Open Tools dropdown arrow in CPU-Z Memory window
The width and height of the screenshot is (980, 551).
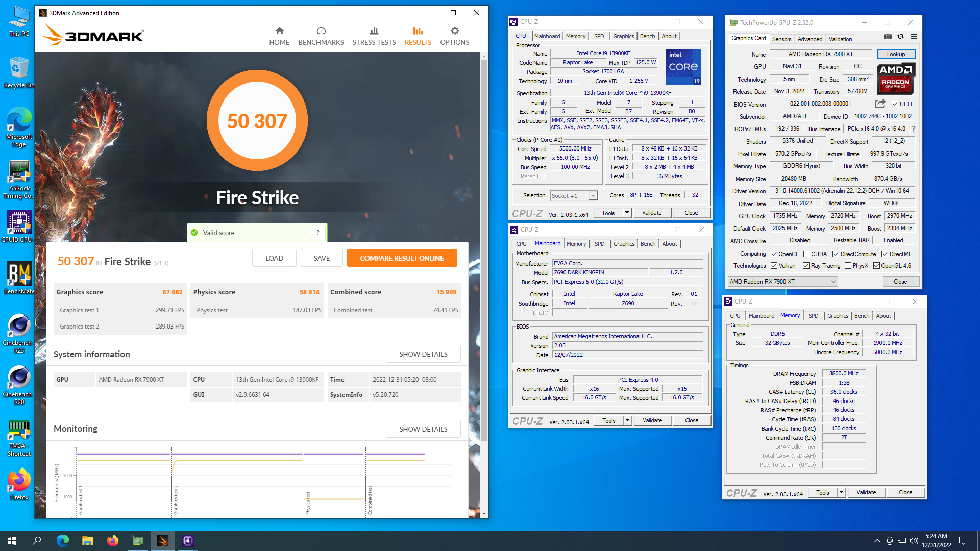pos(841,492)
